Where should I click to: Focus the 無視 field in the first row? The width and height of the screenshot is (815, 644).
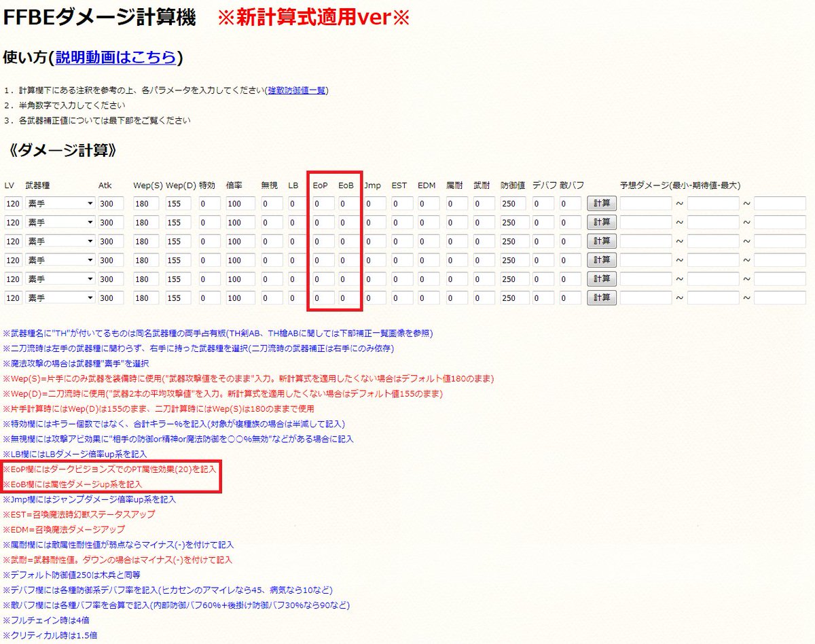(x=272, y=203)
